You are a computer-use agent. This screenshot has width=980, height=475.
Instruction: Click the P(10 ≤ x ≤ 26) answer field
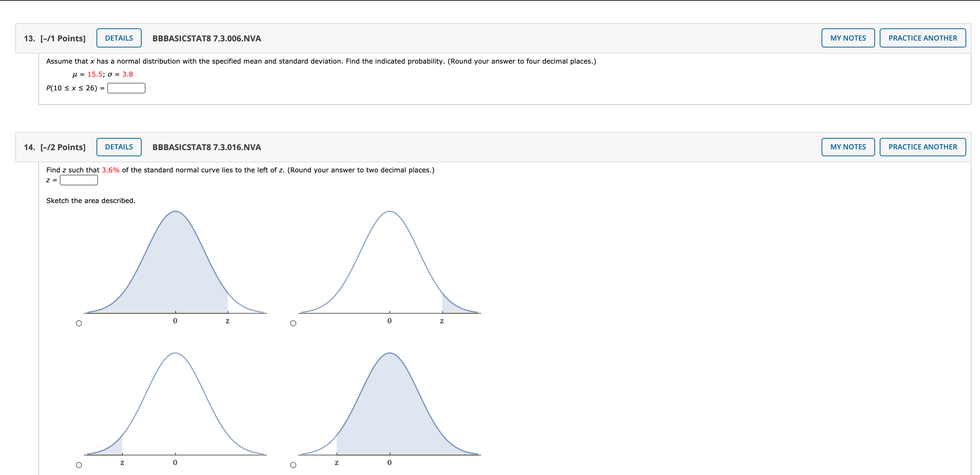point(126,88)
